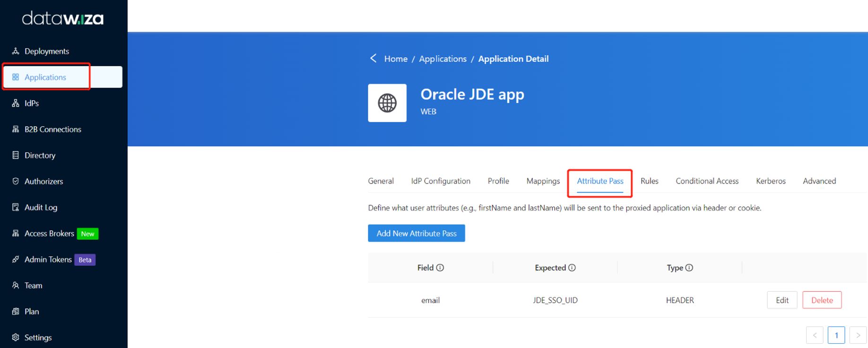Click the Settings gear icon
The image size is (868, 348).
point(16,337)
